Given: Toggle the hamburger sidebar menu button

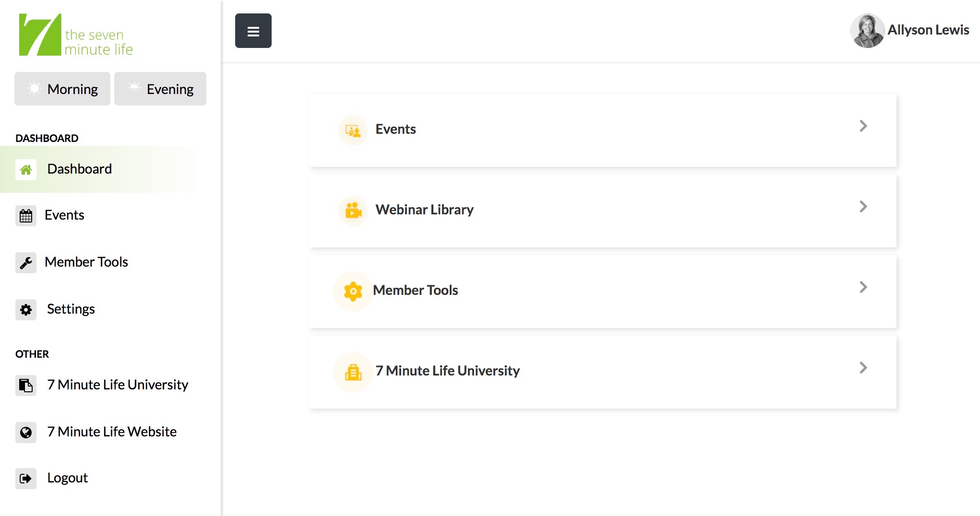Looking at the screenshot, I should (x=253, y=31).
